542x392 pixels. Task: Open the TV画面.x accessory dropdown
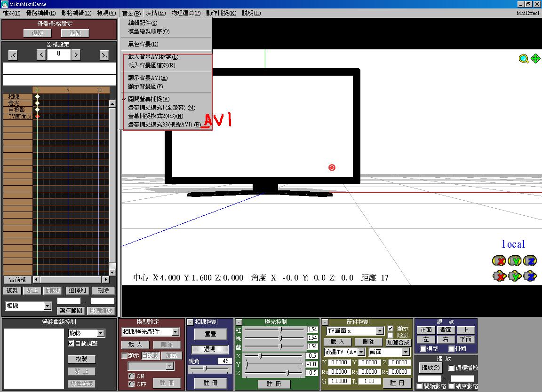380,331
